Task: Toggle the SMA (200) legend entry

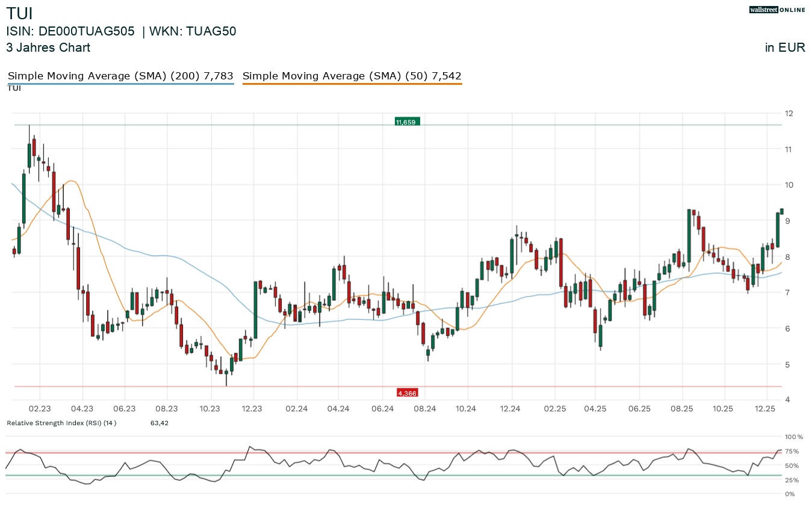Action: 120,76
